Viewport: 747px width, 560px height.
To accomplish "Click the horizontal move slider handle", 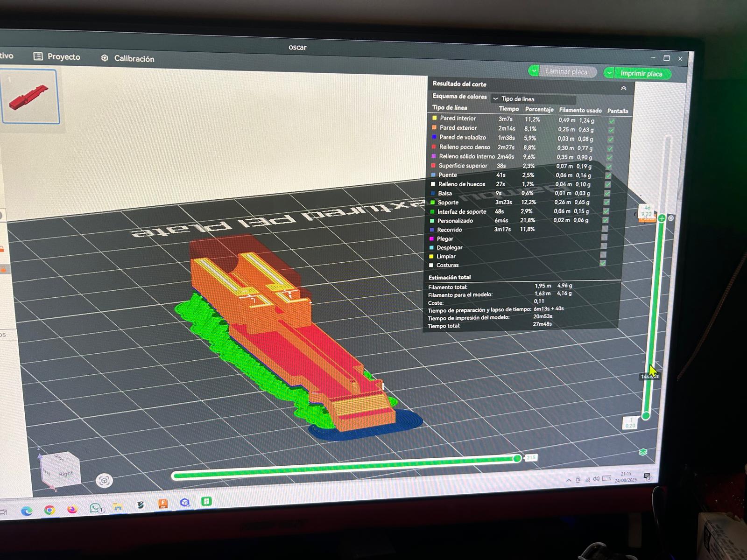I will point(517,458).
